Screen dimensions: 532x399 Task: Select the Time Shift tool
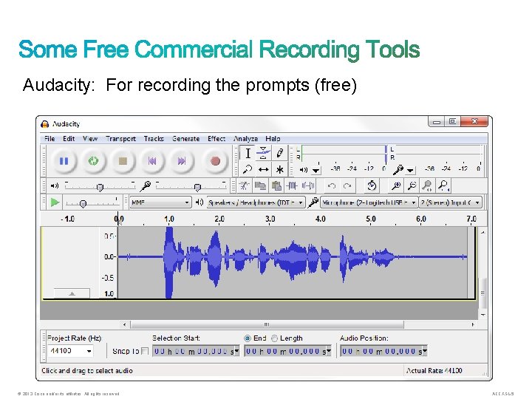pyautogui.click(x=263, y=169)
